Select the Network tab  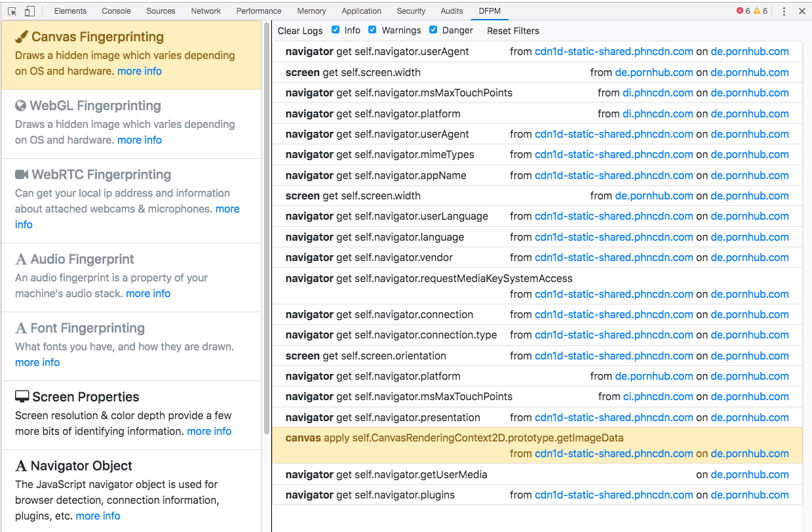coord(206,11)
